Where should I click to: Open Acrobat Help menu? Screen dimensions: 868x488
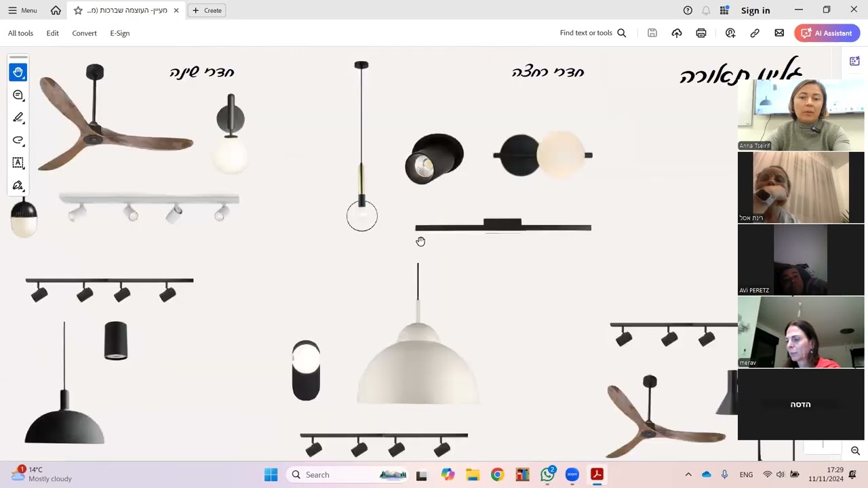pos(688,10)
